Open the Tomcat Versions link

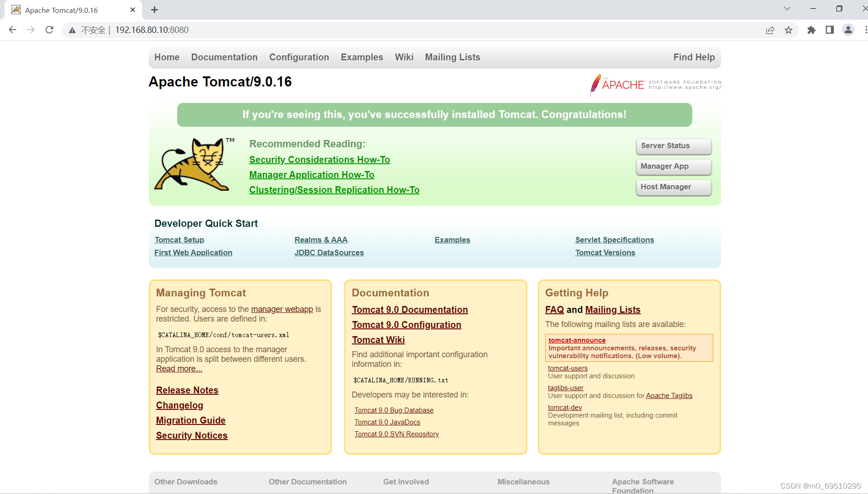(x=605, y=252)
